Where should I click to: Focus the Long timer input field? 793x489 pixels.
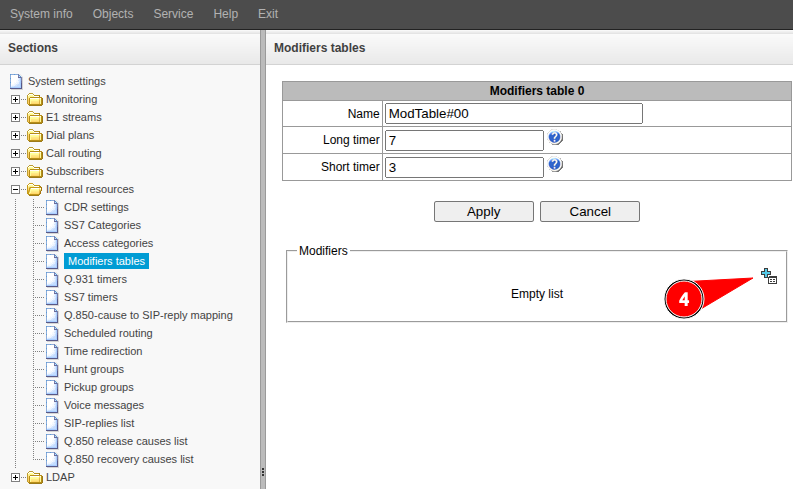coord(464,141)
